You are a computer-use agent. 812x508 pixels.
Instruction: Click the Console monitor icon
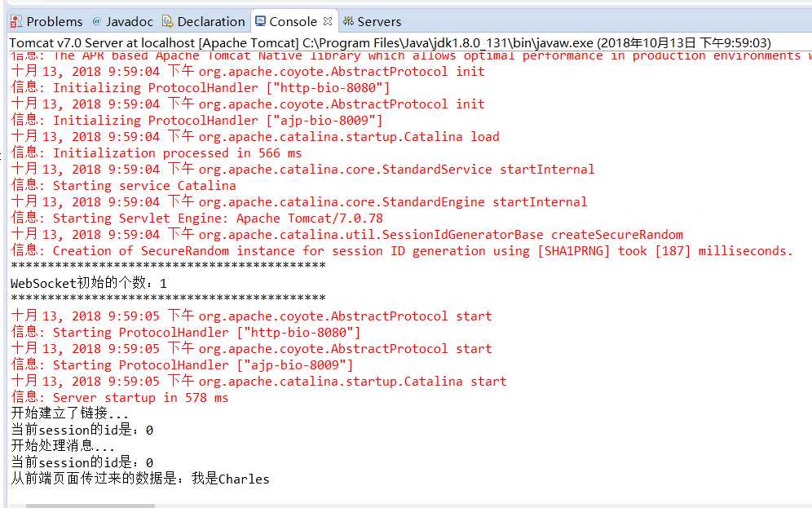click(x=261, y=21)
